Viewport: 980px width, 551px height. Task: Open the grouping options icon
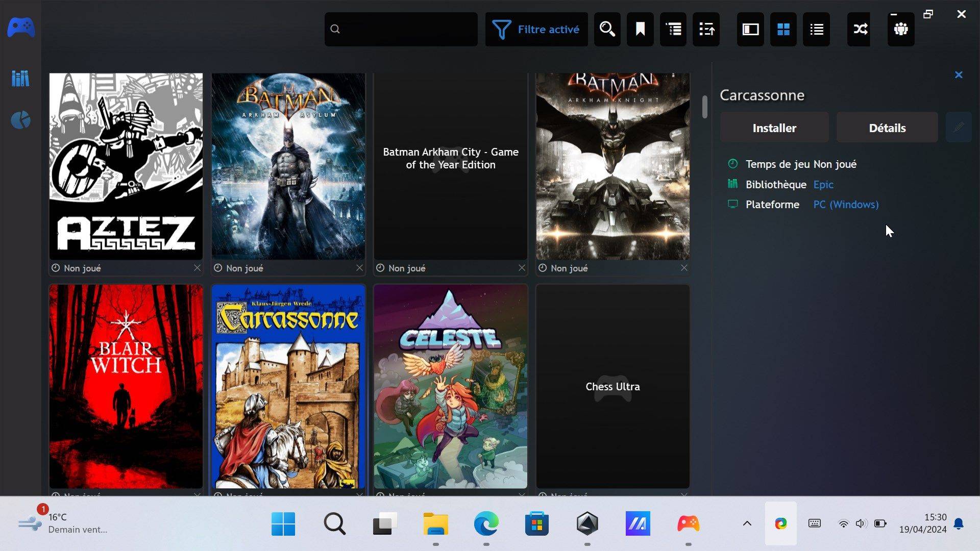(673, 29)
